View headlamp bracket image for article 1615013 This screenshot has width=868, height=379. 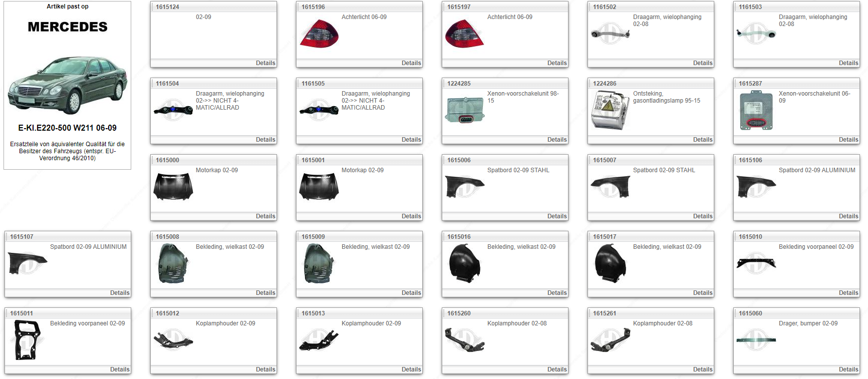coord(319,340)
